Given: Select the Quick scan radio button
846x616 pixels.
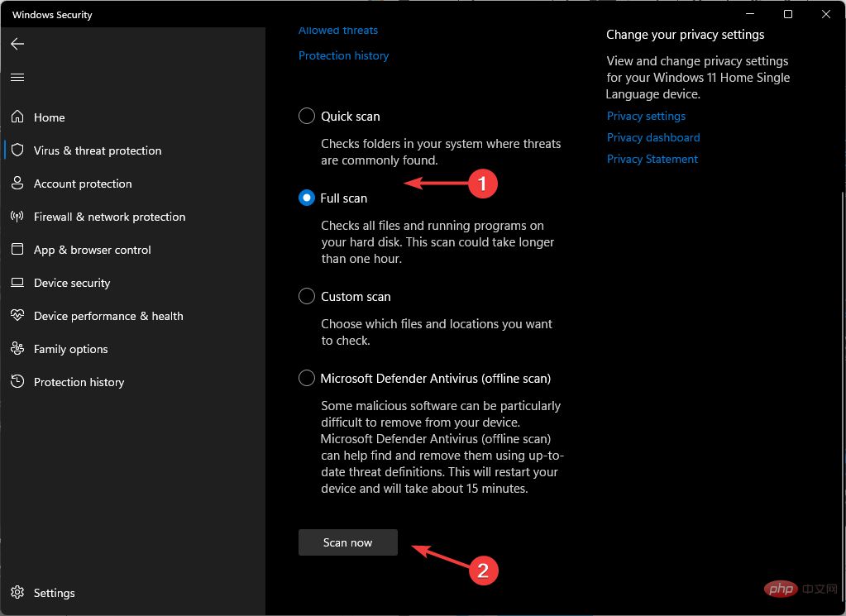Looking at the screenshot, I should [307, 117].
